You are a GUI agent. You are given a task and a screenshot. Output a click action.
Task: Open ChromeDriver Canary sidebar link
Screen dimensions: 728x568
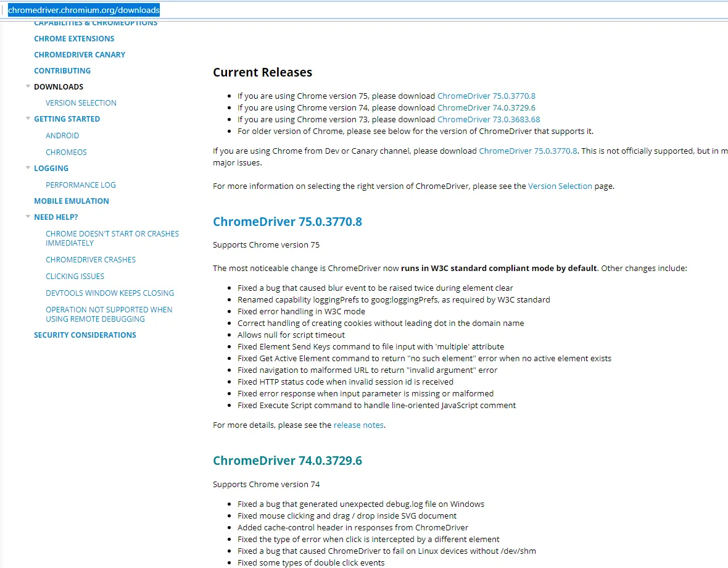(x=80, y=55)
